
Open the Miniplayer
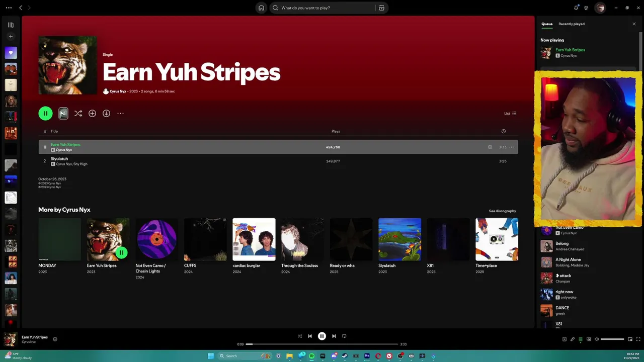pos(630,339)
